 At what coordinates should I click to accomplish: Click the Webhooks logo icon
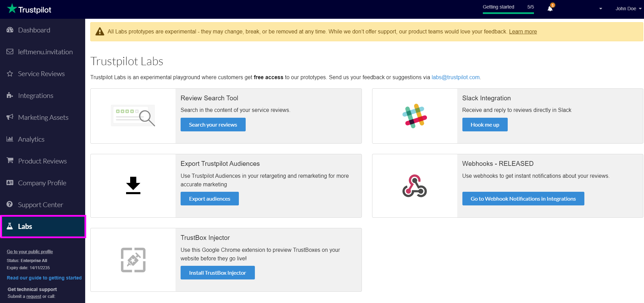415,186
